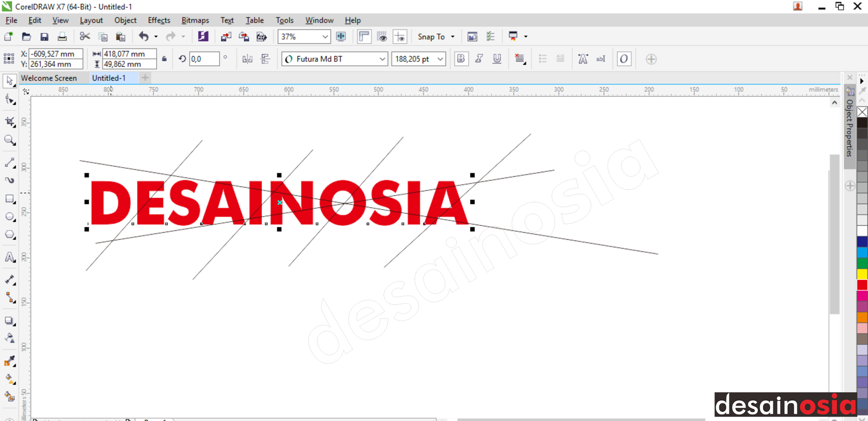Click the Open file toolbar icon
Screen dimensions: 868x421
[26, 36]
